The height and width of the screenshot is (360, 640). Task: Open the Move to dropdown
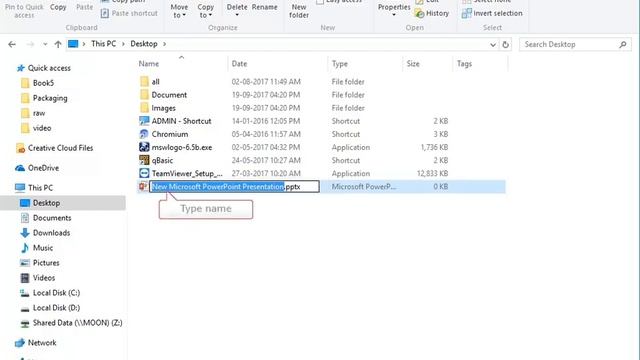pos(179,11)
